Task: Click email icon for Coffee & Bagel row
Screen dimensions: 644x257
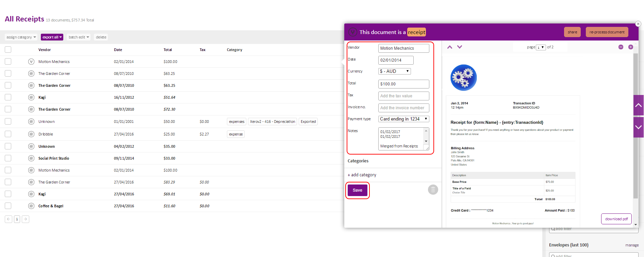Action: [x=31, y=206]
